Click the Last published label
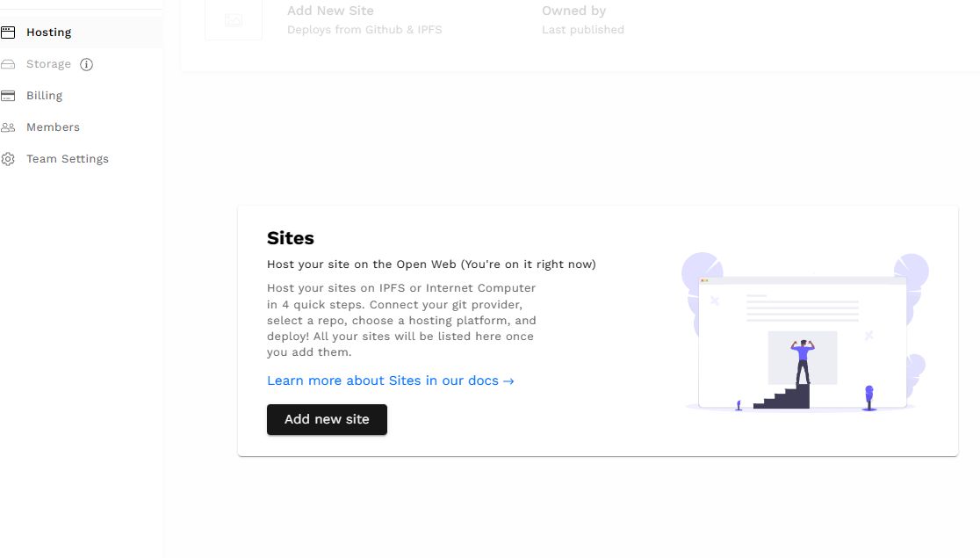Image resolution: width=980 pixels, height=558 pixels. point(582,29)
